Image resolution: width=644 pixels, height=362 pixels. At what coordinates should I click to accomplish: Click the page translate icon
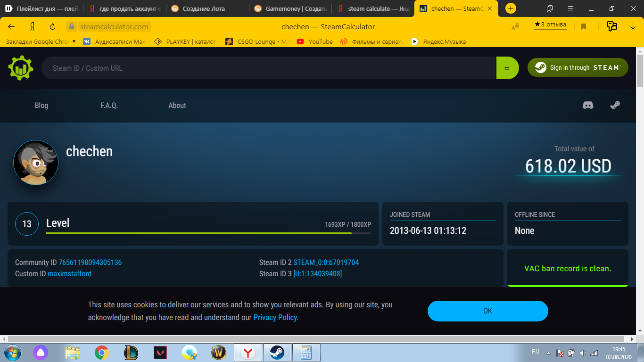click(x=515, y=27)
